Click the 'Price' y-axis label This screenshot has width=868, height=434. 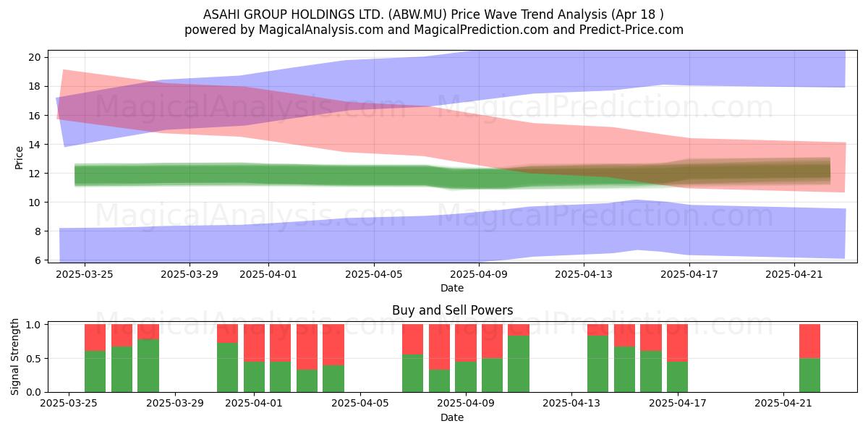(x=19, y=156)
